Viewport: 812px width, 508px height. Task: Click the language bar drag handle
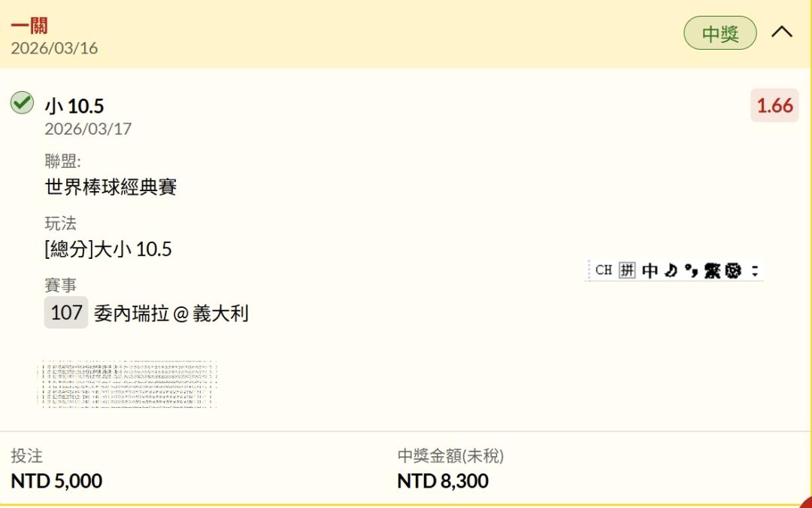(587, 270)
